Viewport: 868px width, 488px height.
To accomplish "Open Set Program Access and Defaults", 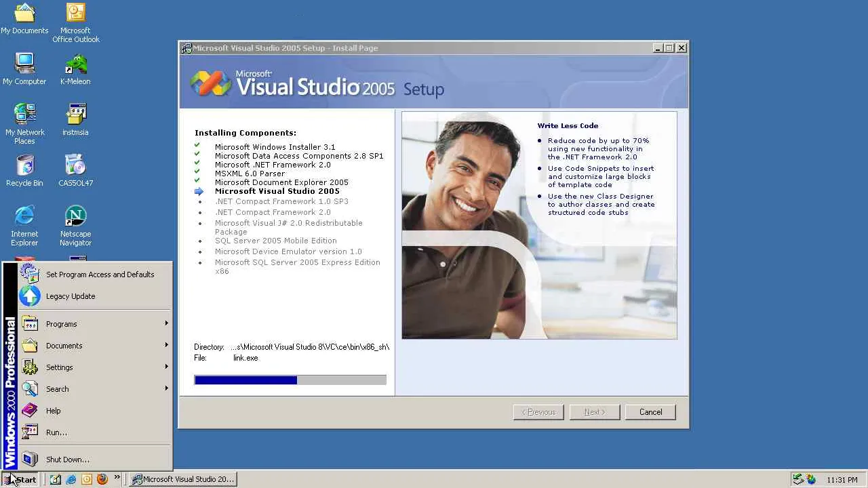I will (95, 274).
